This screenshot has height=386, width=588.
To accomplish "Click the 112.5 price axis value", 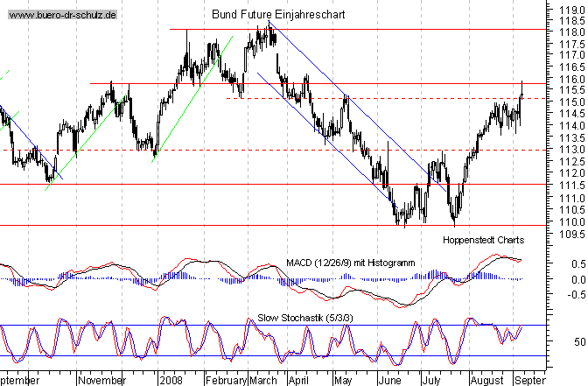I will tap(572, 162).
